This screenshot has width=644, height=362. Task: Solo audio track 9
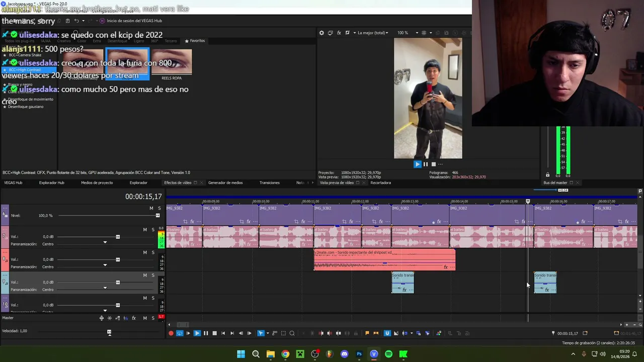click(153, 275)
